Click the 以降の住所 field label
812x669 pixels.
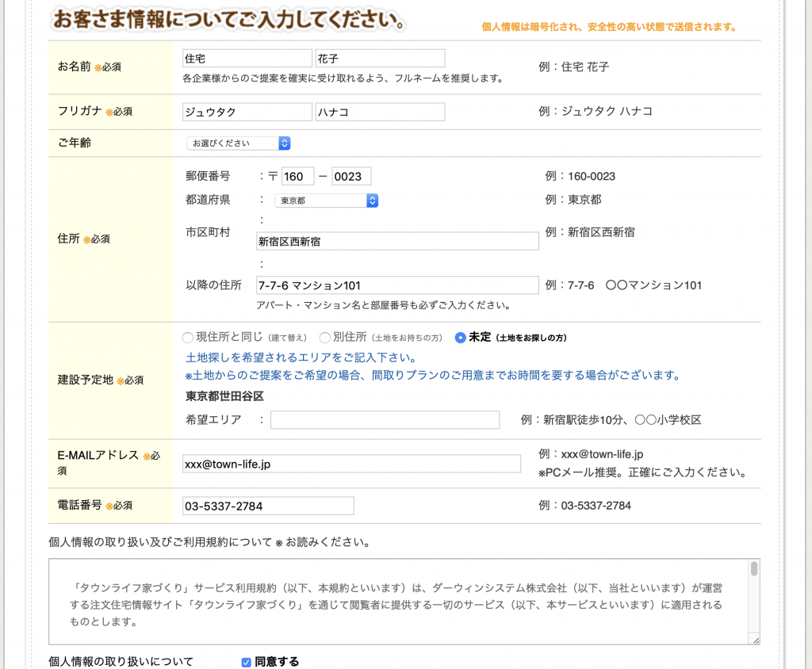pyautogui.click(x=213, y=285)
